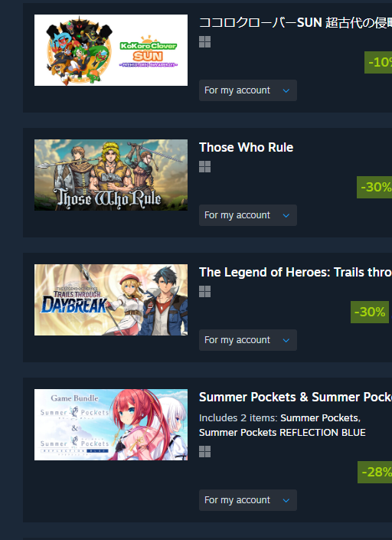The image size is (392, 540).
Task: Open the Trails through Daybreak capsule image
Action: coord(111,299)
